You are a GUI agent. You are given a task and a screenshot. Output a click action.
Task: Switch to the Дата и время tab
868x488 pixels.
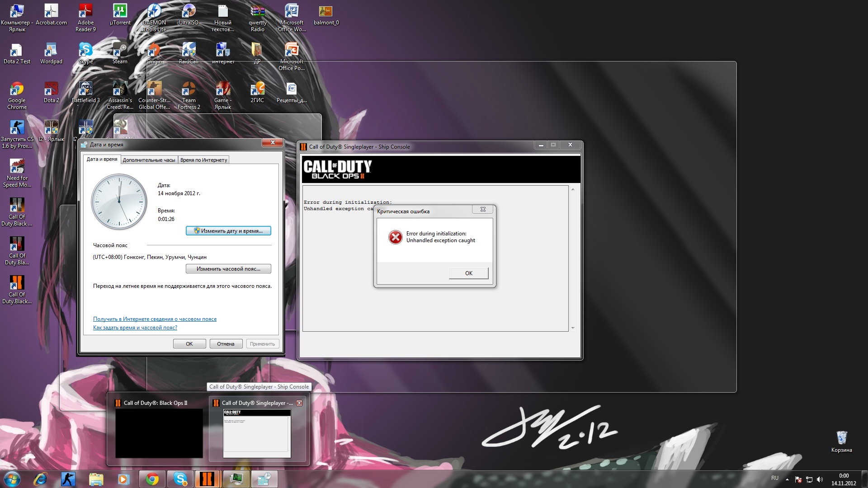pyautogui.click(x=102, y=159)
